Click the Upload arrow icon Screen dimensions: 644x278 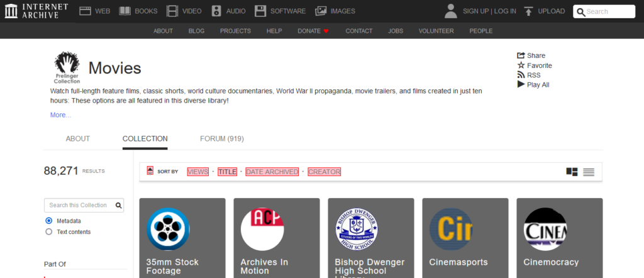[x=528, y=11]
